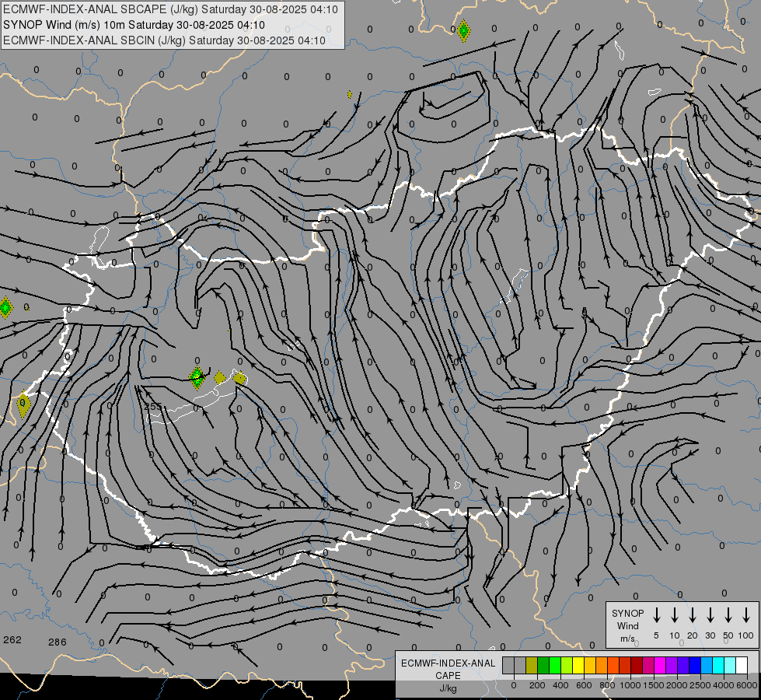Viewport: 761px width, 700px height.
Task: Click the wind arrow above the 30 label
Action: (710, 615)
